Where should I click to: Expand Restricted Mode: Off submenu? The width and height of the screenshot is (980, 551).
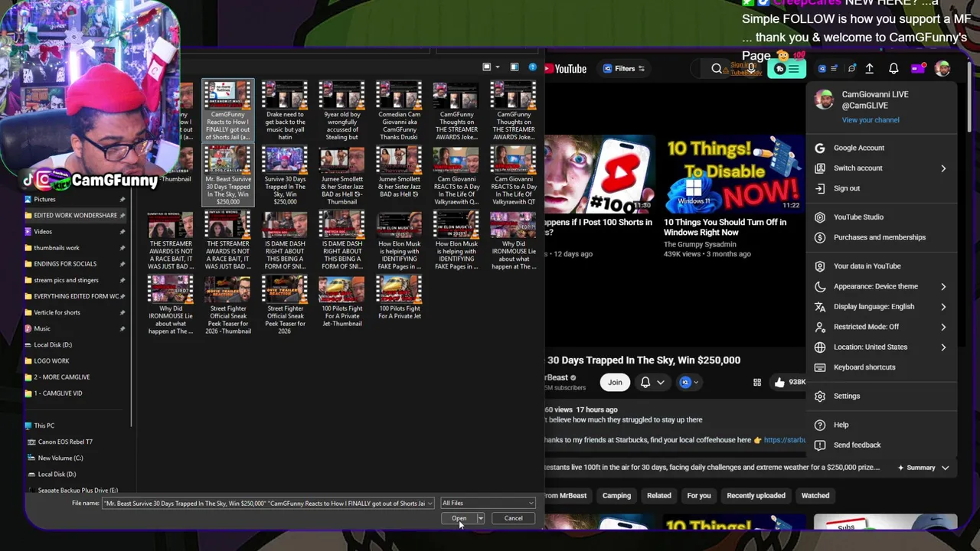[x=943, y=327]
